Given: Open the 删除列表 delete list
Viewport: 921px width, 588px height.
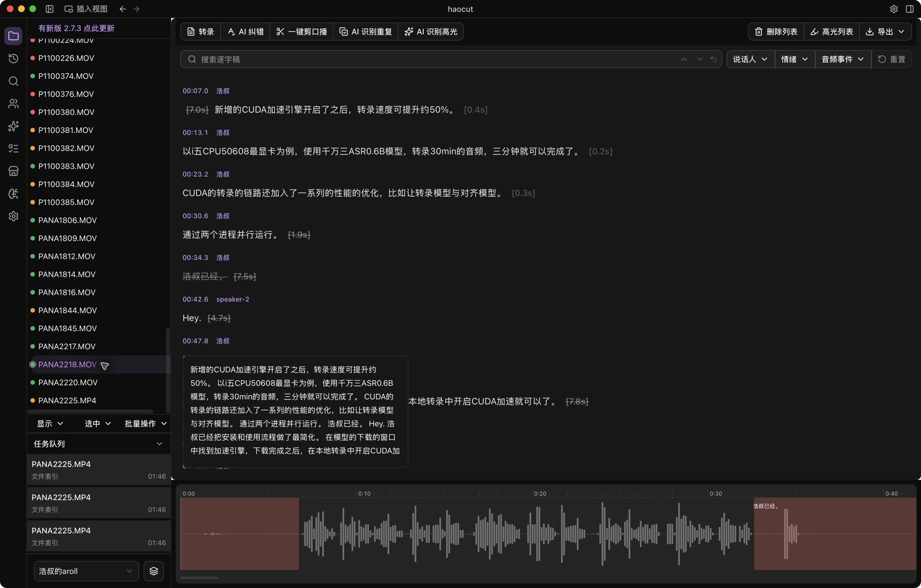Looking at the screenshot, I should pyautogui.click(x=776, y=32).
